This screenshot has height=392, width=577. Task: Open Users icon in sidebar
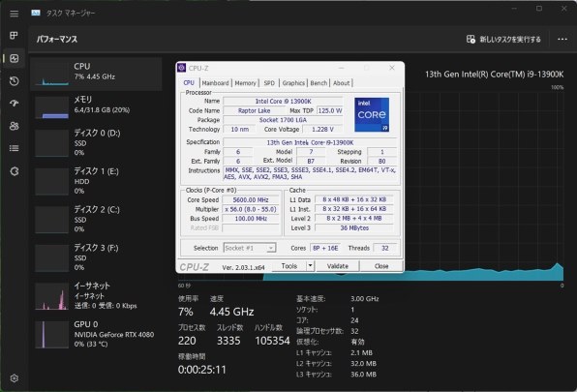click(14, 126)
